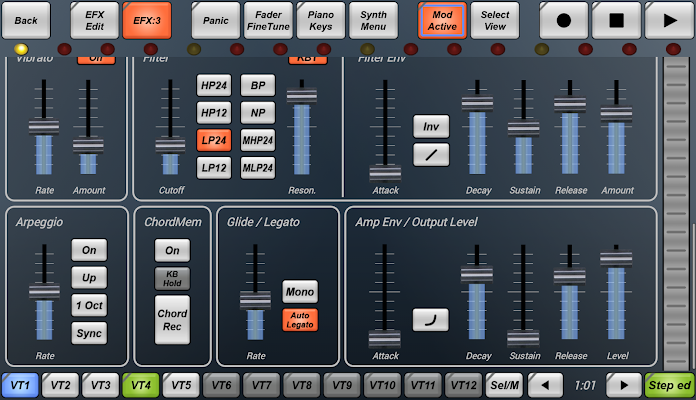Screen dimensions: 696x400
Task: Change Arpeggio range via 1 Oct button
Action: (89, 305)
